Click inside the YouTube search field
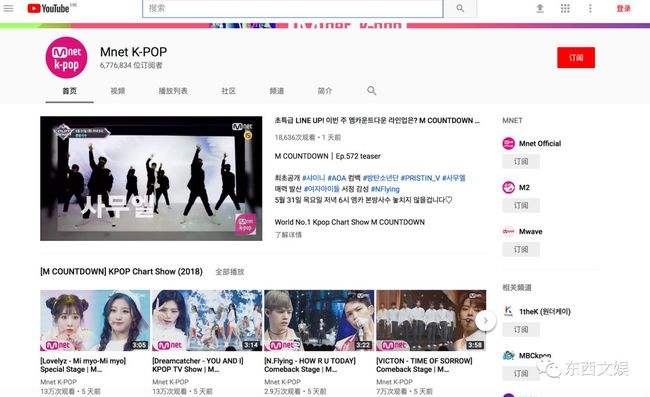650x397 pixels. coord(293,8)
